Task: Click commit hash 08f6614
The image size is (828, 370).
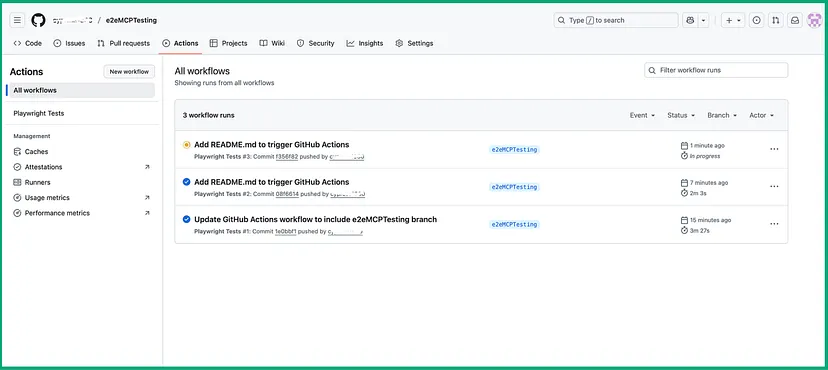Action: coord(287,194)
